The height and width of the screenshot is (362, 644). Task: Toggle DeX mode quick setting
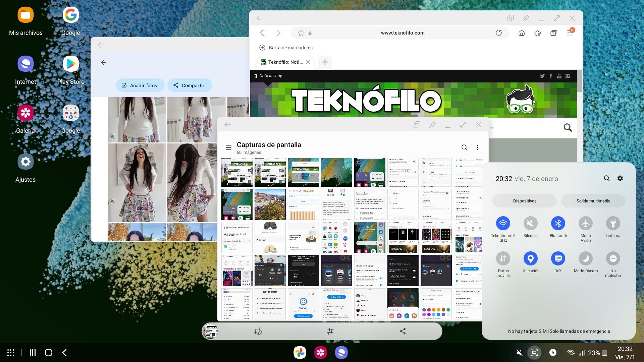[x=558, y=258]
